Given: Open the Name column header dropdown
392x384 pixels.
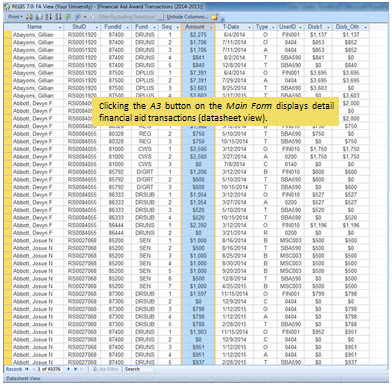Looking at the screenshot, I should click(60, 27).
